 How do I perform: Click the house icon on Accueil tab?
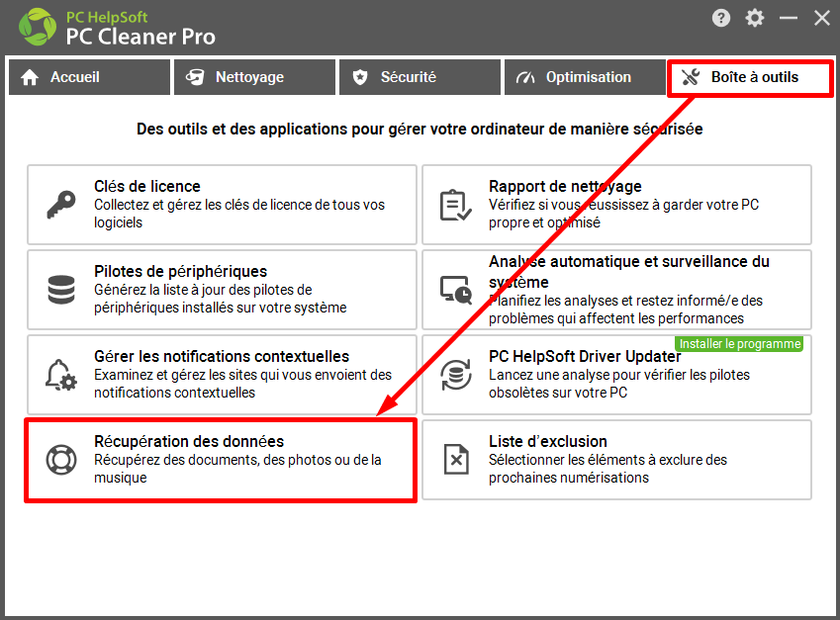pyautogui.click(x=30, y=78)
